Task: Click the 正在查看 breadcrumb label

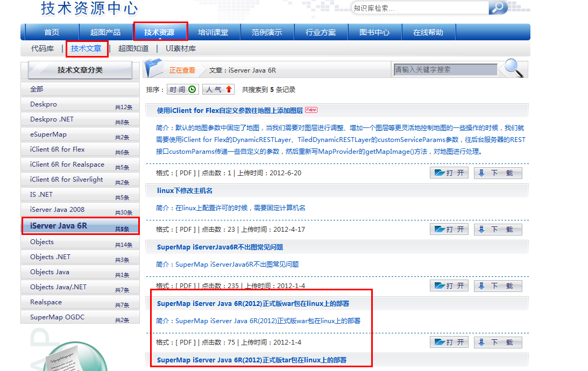Action: tap(182, 70)
